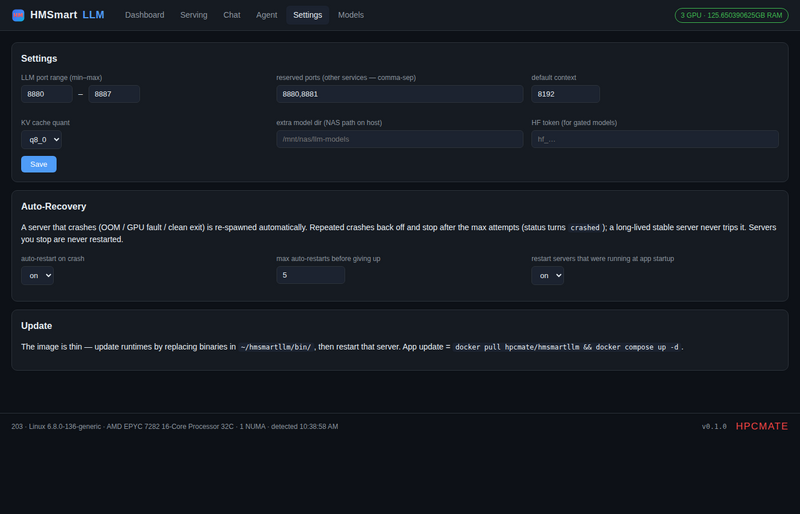
Task: Open the Dashboard tab
Action: 144,15
